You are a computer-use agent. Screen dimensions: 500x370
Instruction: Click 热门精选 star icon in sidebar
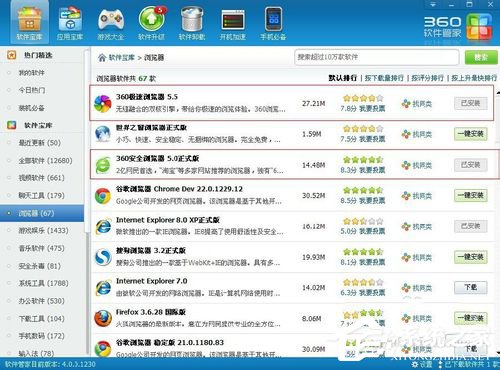tap(11, 55)
